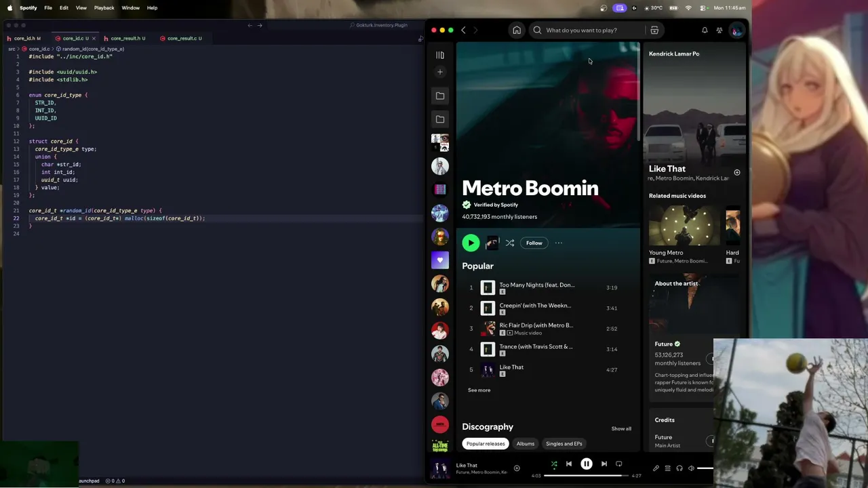
Task: Select the Popular releases filter
Action: point(486,444)
